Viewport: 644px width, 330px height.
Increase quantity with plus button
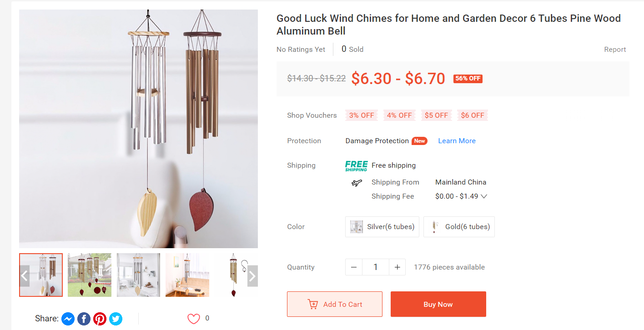coord(397,267)
